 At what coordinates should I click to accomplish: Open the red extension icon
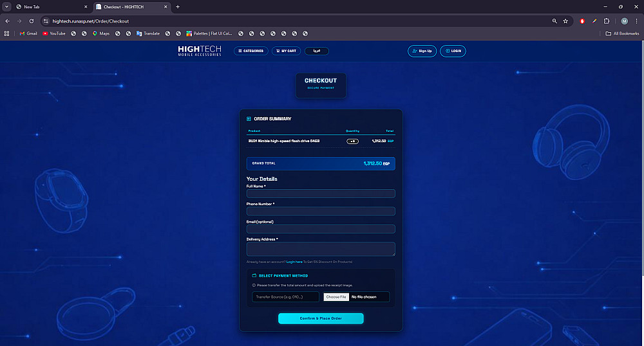click(x=582, y=21)
